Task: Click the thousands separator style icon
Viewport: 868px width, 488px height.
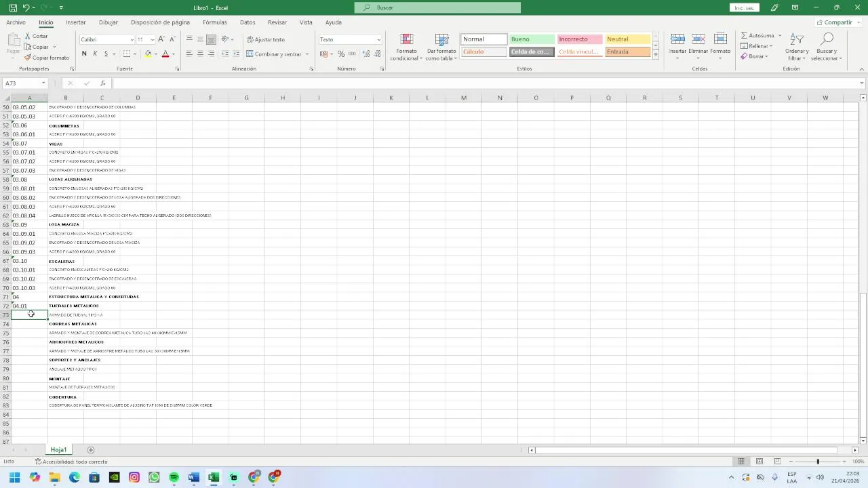Action: click(x=353, y=54)
